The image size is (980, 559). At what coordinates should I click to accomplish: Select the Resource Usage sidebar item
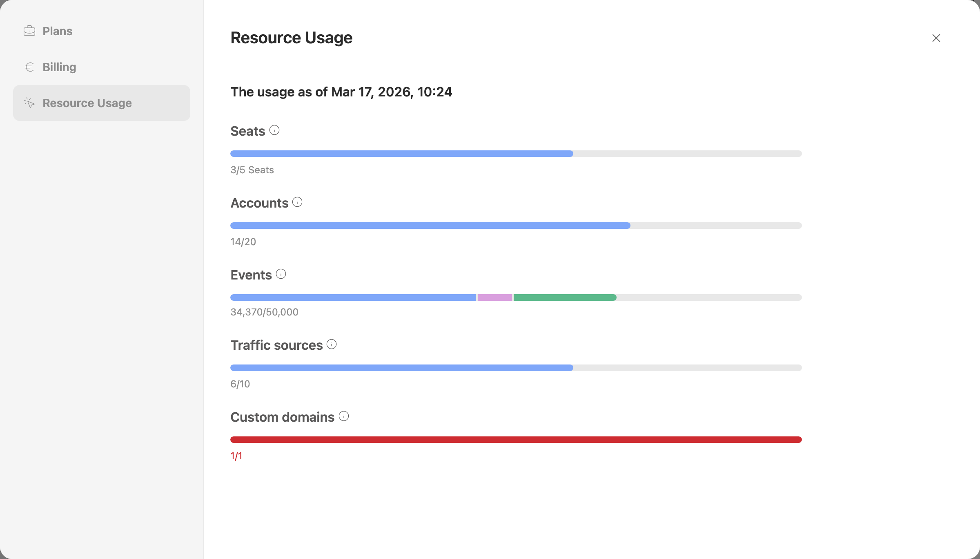click(101, 103)
